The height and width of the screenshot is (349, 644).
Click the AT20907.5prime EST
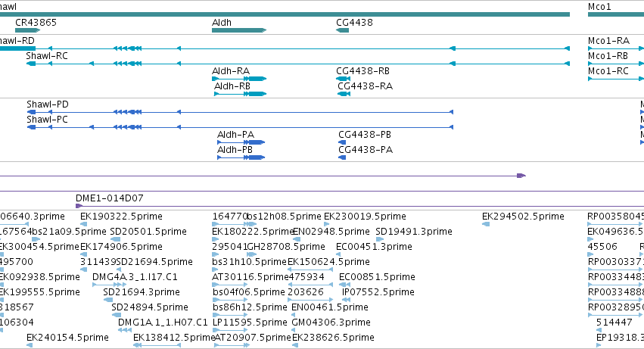(x=253, y=338)
